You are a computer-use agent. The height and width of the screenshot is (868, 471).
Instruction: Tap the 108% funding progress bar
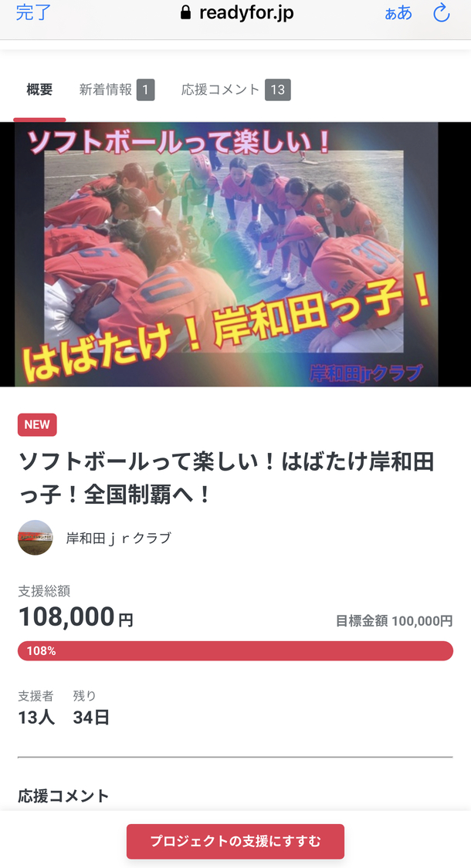[235, 651]
